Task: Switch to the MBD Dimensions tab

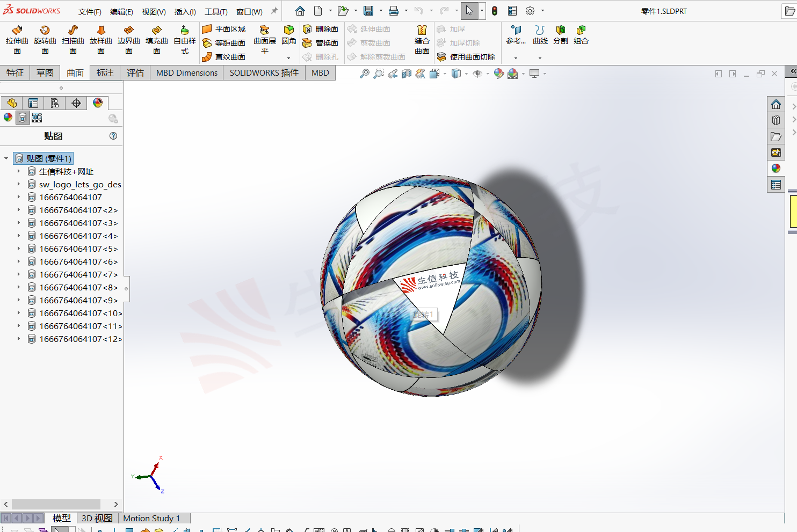Action: pyautogui.click(x=187, y=72)
